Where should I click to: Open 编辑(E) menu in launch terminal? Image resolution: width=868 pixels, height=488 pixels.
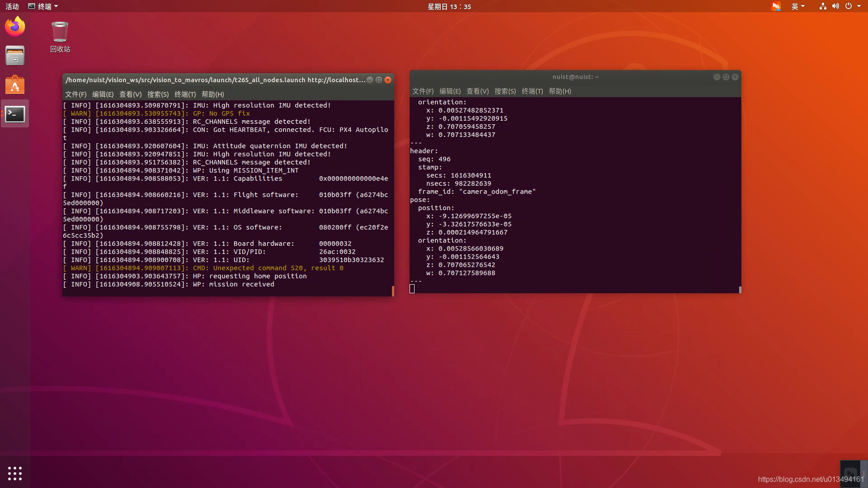[x=103, y=94]
